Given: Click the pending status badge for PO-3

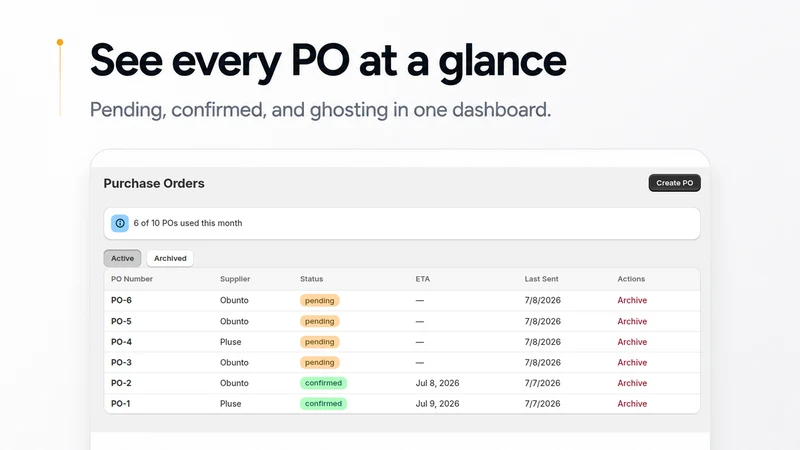Looking at the screenshot, I should tap(319, 363).
